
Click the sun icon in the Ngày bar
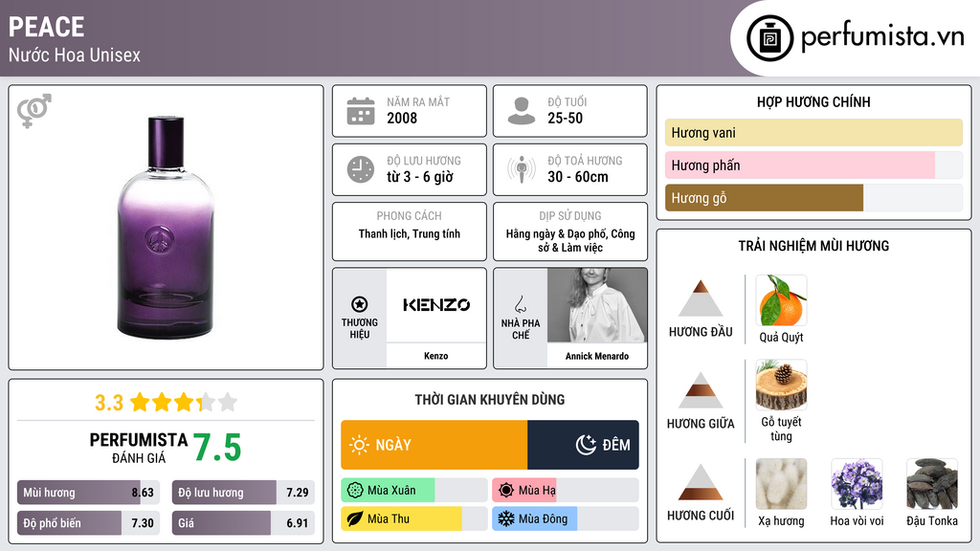click(x=359, y=445)
